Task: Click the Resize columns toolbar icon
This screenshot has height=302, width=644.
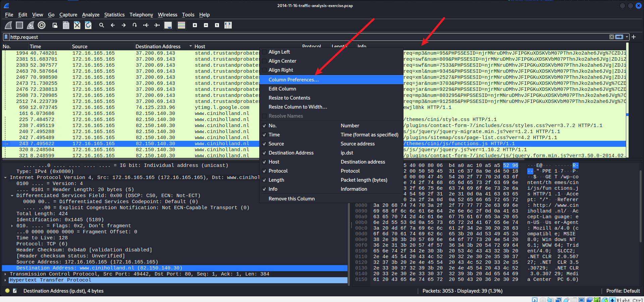Action: 228,25
